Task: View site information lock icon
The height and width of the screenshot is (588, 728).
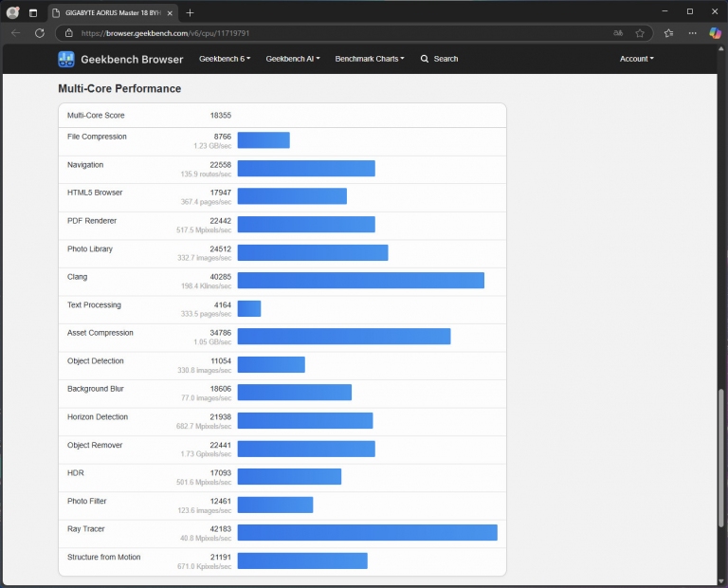Action: [68, 33]
